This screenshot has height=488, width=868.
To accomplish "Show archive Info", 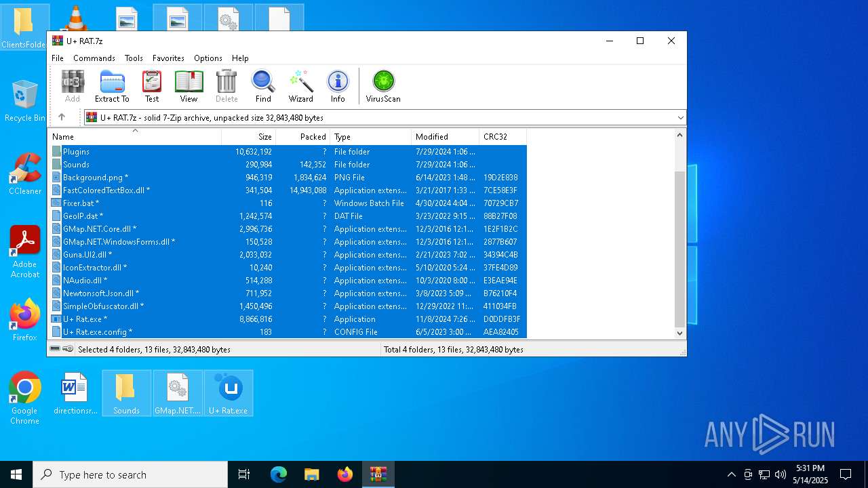I will (x=338, y=86).
